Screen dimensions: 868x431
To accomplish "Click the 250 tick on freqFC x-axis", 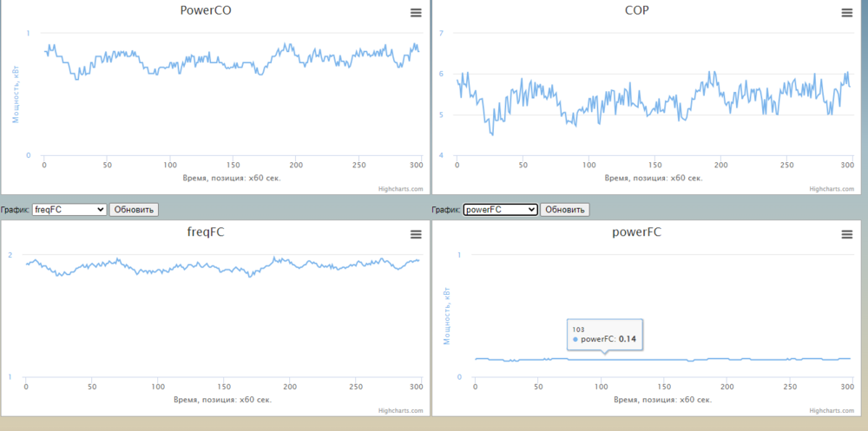I will click(355, 387).
